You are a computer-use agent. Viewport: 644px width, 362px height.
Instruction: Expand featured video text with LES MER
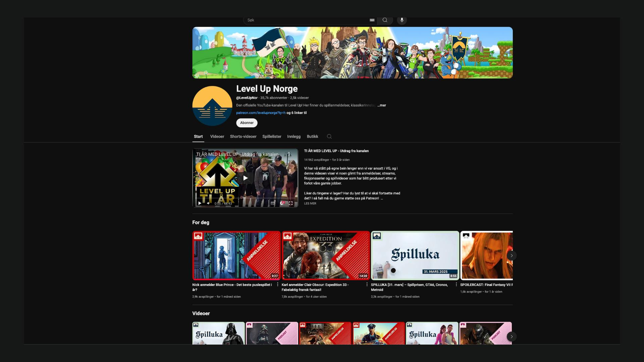[x=310, y=203]
